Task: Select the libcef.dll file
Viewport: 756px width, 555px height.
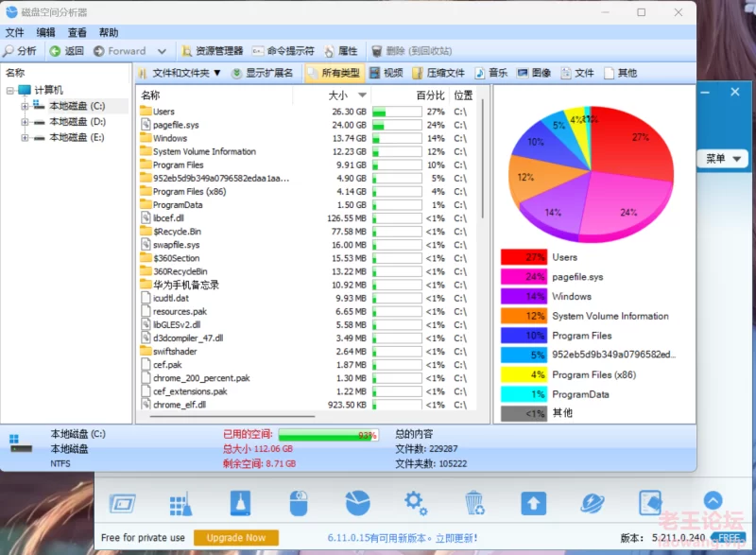Action: coord(306,218)
